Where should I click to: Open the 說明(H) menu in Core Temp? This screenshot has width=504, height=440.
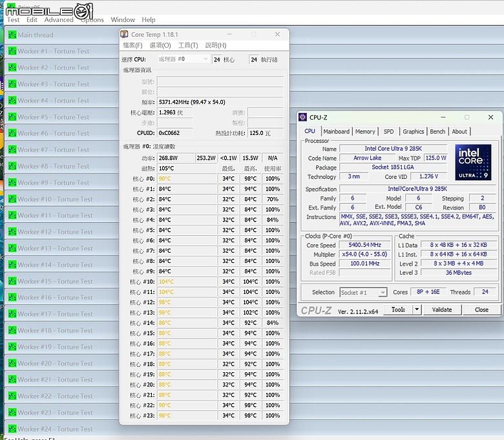pos(216,45)
